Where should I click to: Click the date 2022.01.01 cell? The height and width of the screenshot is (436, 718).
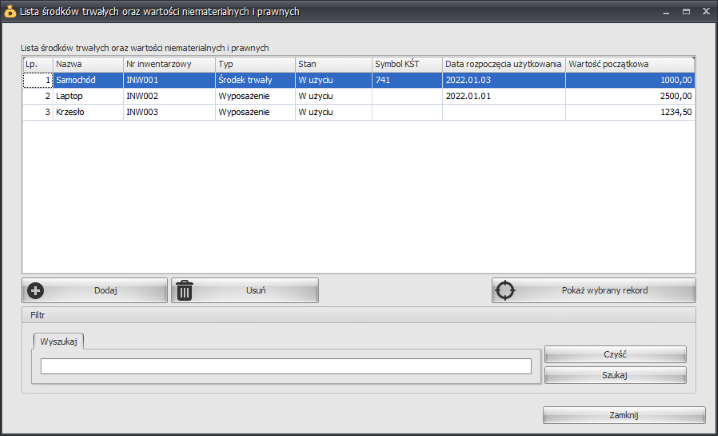pyautogui.click(x=504, y=96)
